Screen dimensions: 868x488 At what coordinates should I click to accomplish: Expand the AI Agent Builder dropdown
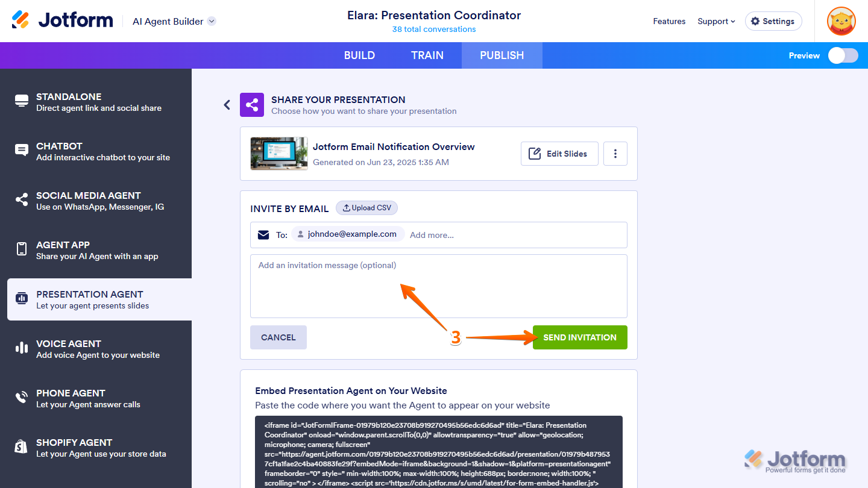tap(212, 21)
